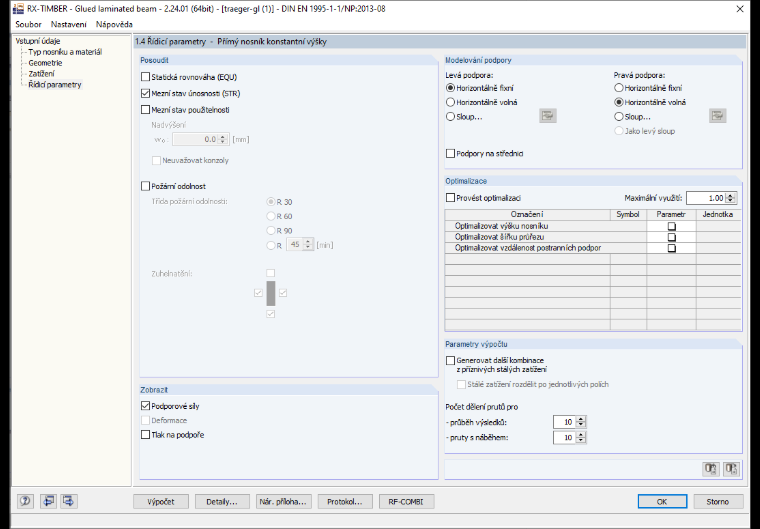Enable Tlak na podpoře checkbox
Screen dimensions: 760x529
click(145, 434)
